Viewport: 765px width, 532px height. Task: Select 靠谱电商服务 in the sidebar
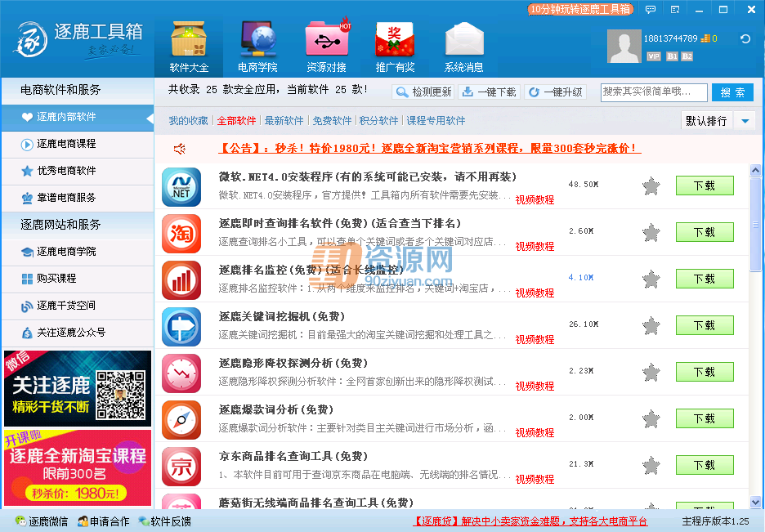click(78, 198)
